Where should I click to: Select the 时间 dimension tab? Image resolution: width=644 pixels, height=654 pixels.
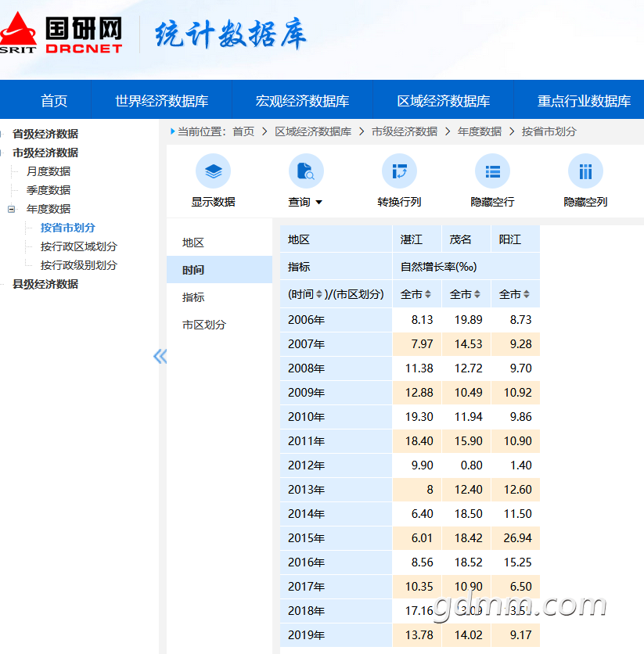click(x=219, y=269)
